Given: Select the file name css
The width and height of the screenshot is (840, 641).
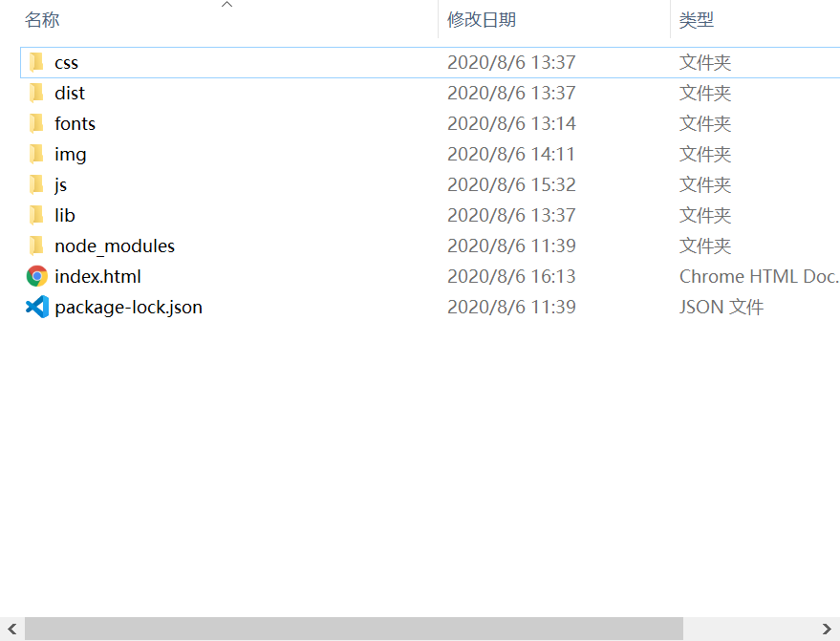Looking at the screenshot, I should click(67, 63).
